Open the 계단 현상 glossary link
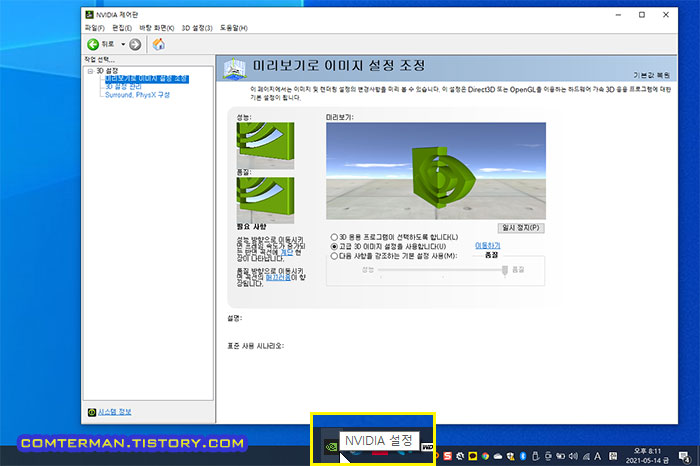Screen dimensions: 700x466 tap(287, 252)
